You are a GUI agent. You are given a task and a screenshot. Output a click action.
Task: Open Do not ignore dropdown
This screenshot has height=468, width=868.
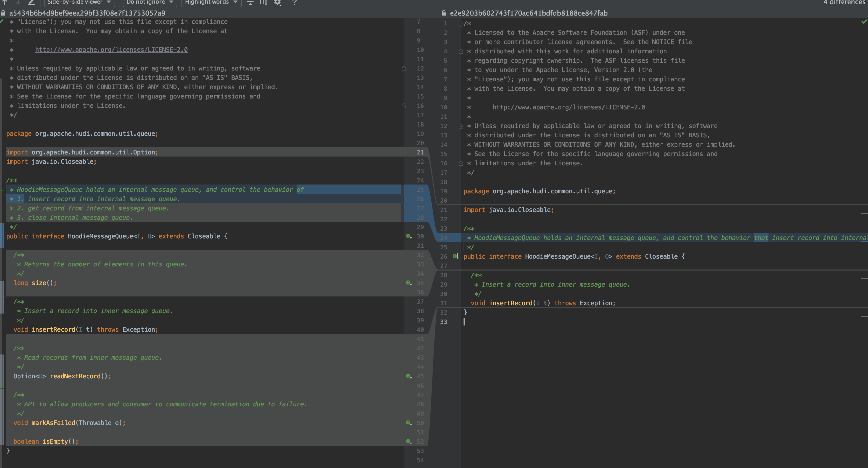coord(150,2)
